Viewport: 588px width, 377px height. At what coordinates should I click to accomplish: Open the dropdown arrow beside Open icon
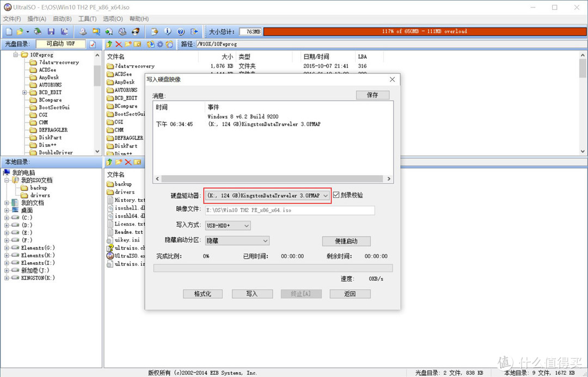(x=27, y=32)
